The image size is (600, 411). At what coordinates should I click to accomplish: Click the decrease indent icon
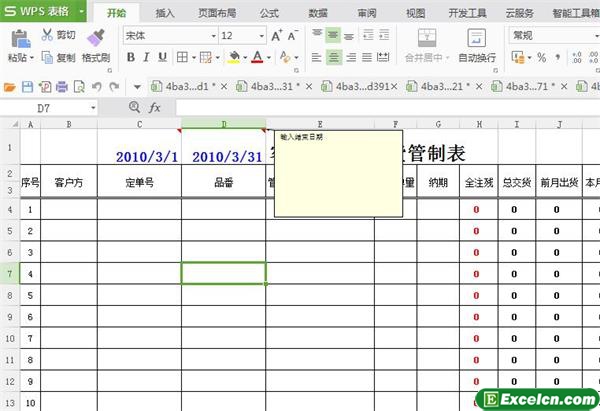tap(368, 35)
